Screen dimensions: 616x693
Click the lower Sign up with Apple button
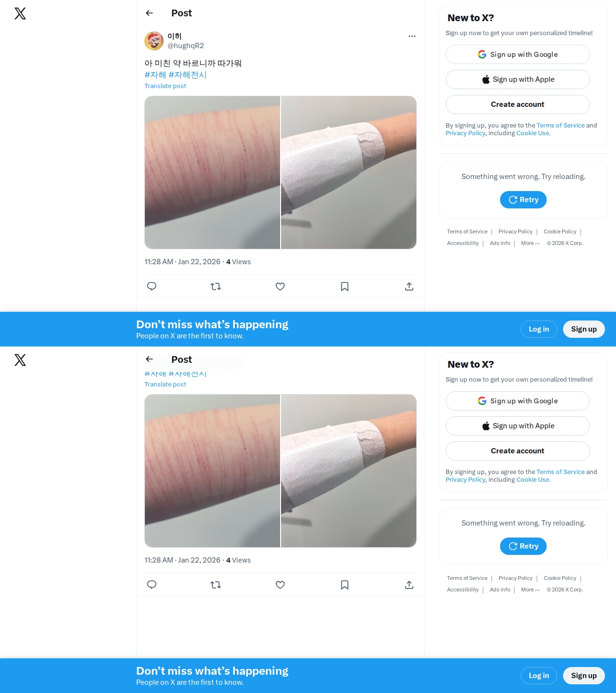point(518,426)
